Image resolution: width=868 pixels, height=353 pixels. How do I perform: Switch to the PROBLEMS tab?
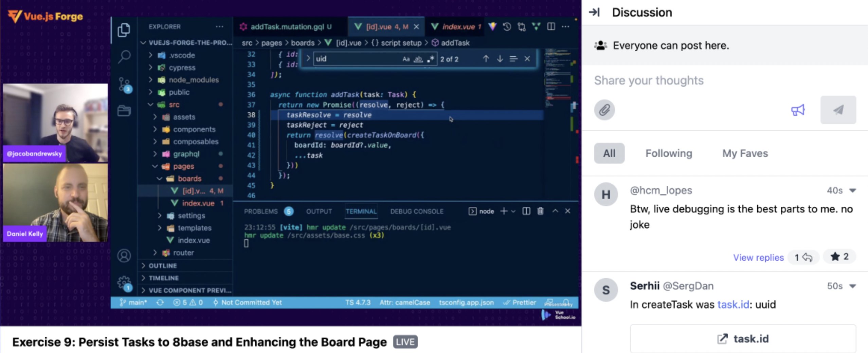(x=261, y=211)
